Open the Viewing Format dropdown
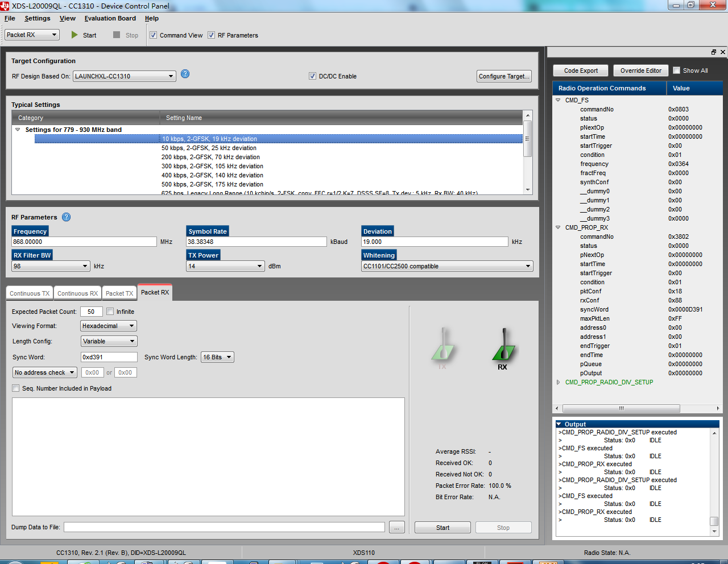The image size is (728, 564). pyautogui.click(x=109, y=326)
